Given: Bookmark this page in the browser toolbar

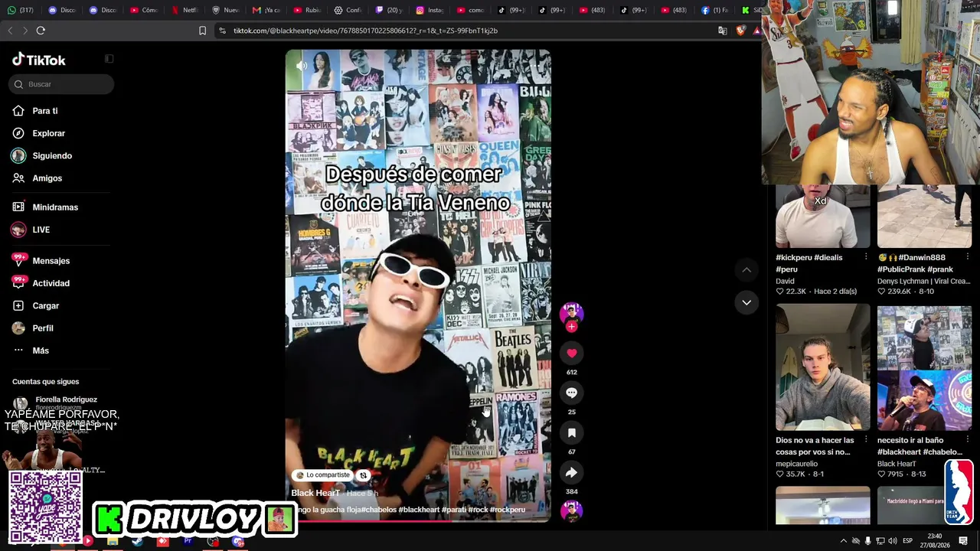Looking at the screenshot, I should coord(202,31).
